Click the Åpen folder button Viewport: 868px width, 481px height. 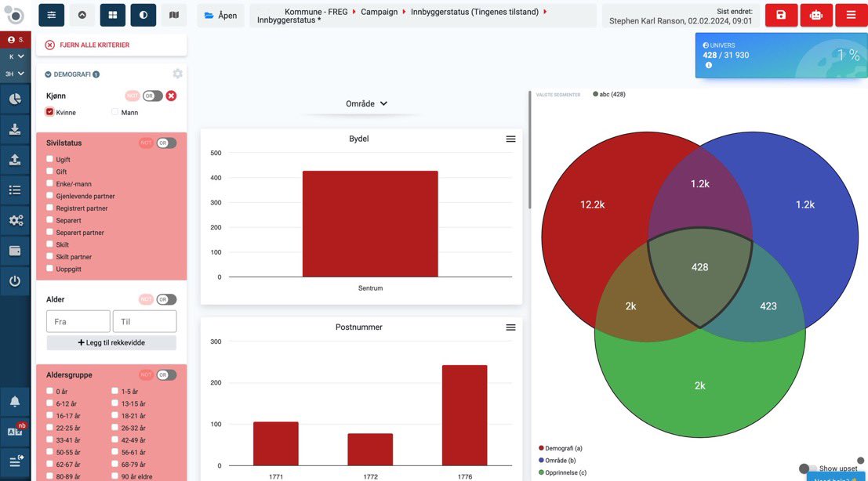[x=221, y=16]
